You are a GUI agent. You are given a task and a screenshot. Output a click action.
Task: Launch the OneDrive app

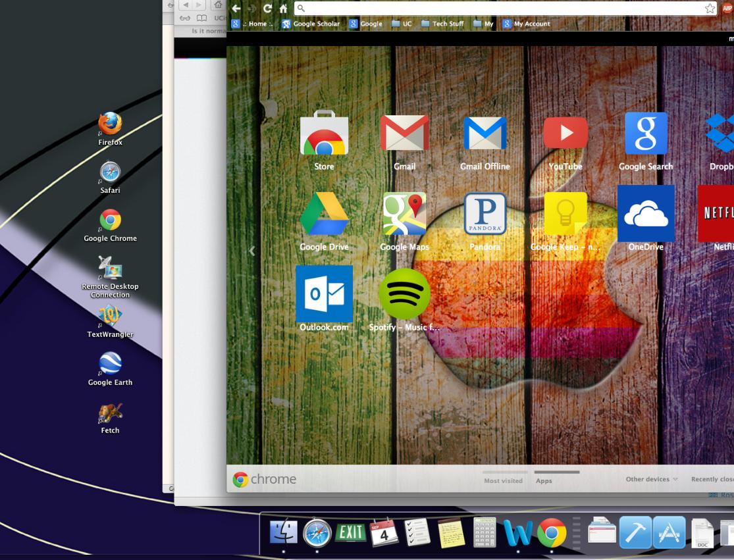[646, 214]
